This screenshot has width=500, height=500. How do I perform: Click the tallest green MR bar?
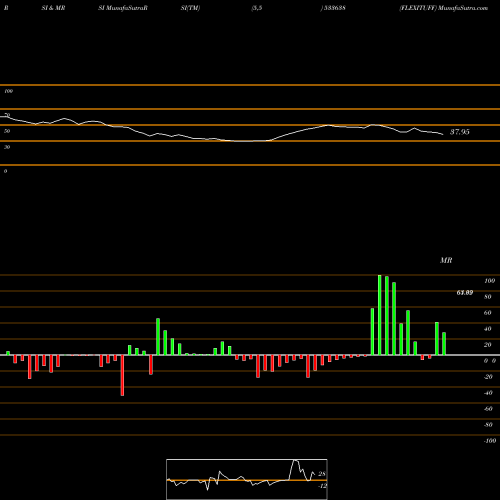(x=380, y=315)
